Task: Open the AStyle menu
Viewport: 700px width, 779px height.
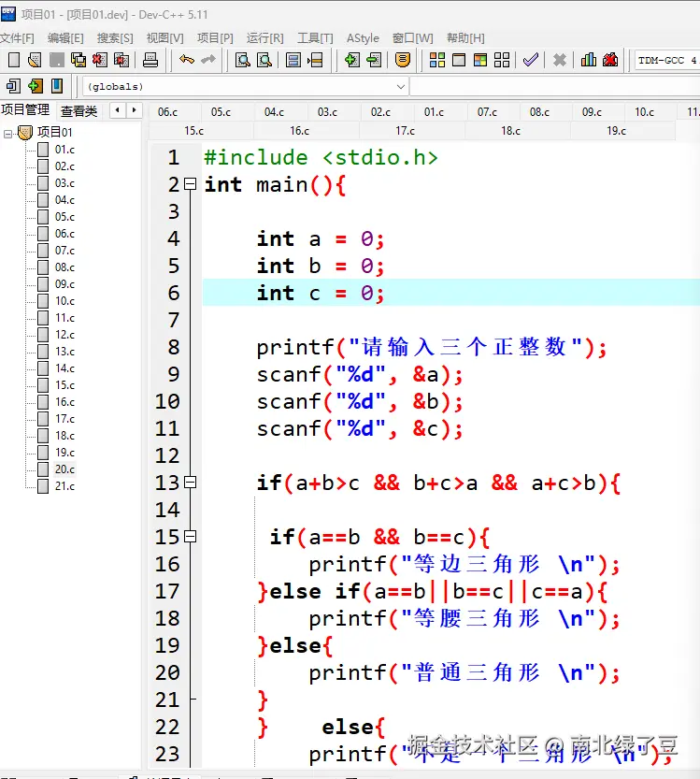Action: point(363,38)
